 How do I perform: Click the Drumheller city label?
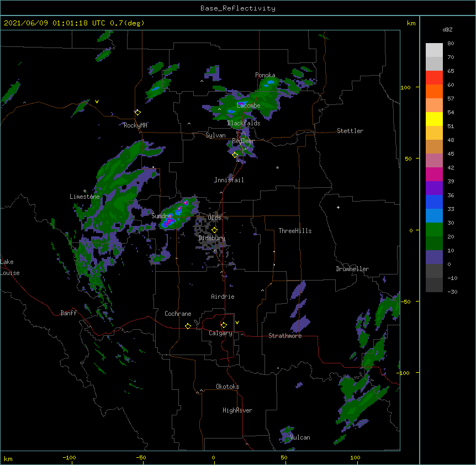[352, 269]
